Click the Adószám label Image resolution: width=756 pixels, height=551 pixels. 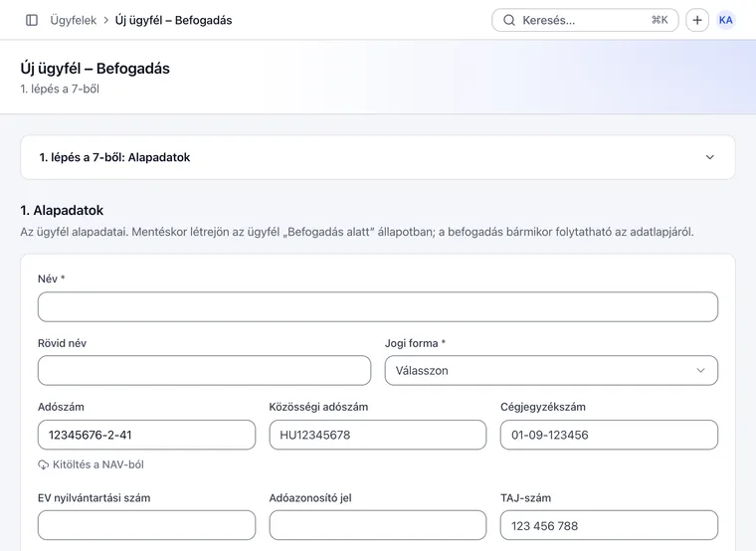click(61, 407)
